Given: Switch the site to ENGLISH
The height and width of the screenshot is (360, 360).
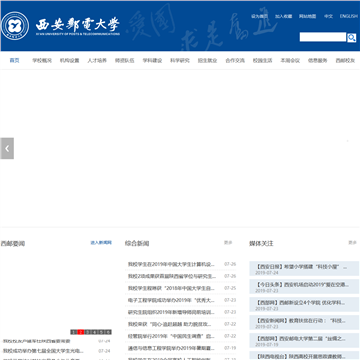Looking at the screenshot, I should click(x=349, y=16).
